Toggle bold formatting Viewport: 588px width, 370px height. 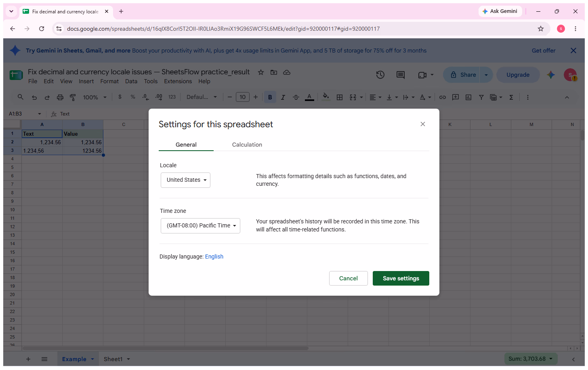point(270,97)
